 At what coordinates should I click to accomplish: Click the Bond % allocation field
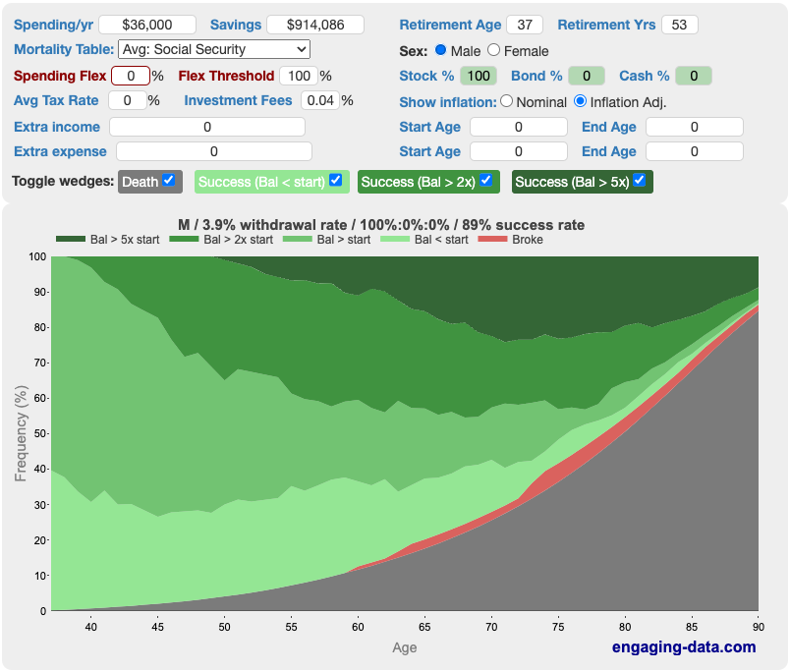point(587,76)
